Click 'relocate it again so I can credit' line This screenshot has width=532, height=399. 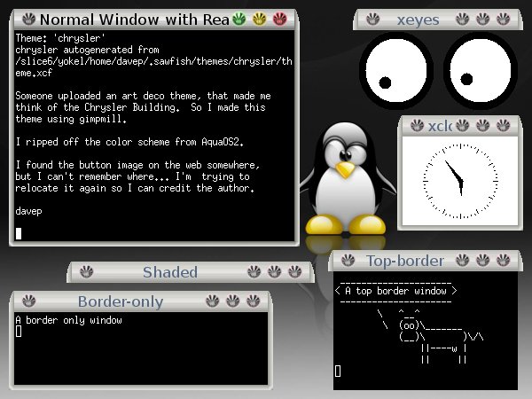point(135,188)
